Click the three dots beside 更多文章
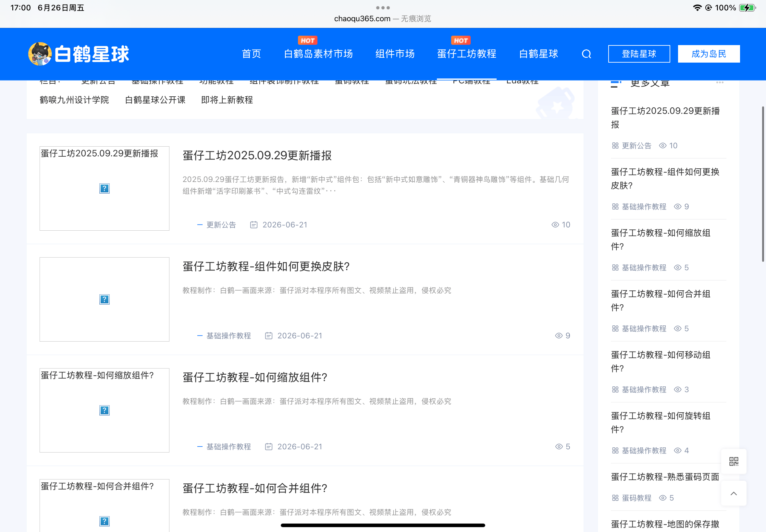The width and height of the screenshot is (766, 532). pyautogui.click(x=720, y=82)
